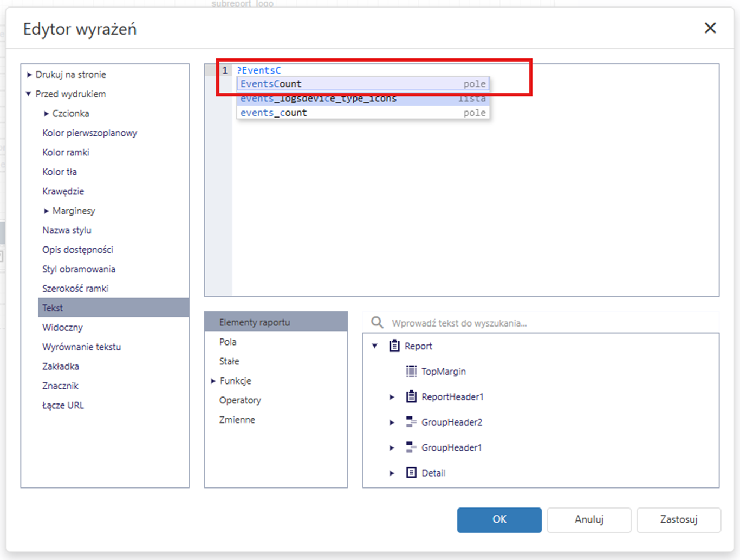Choose the Kolor tła property
The image size is (740, 560).
(60, 172)
